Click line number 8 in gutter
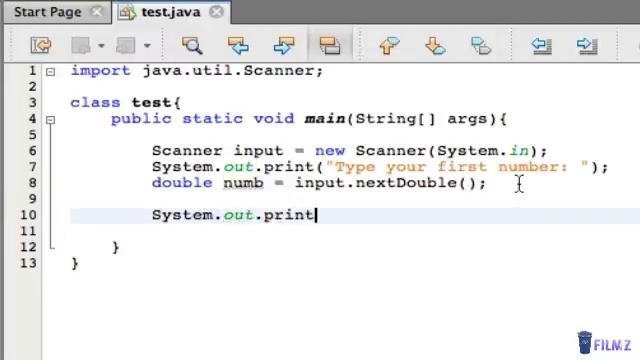640x360 pixels. point(33,183)
